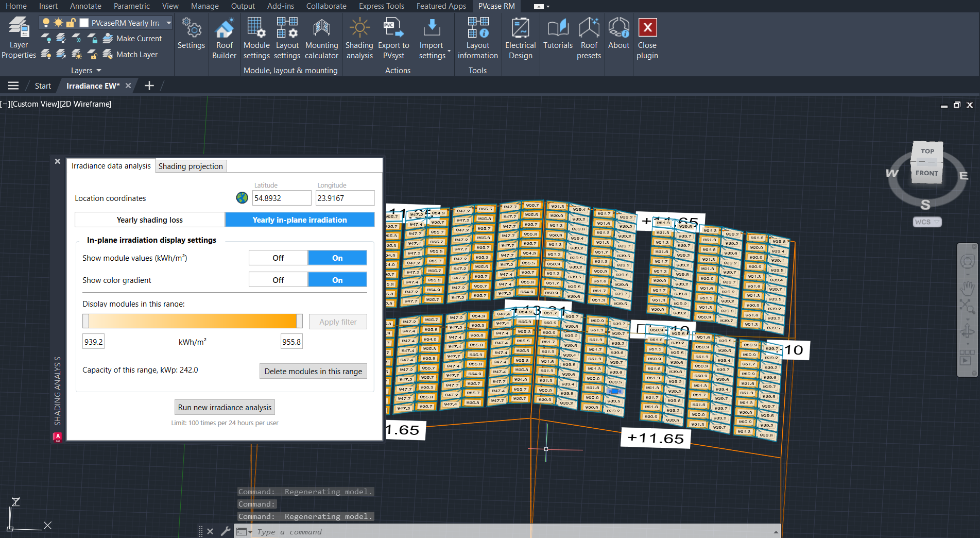Click Thaw All Layers icon
Viewport: 980px width, 538px height.
click(x=76, y=54)
